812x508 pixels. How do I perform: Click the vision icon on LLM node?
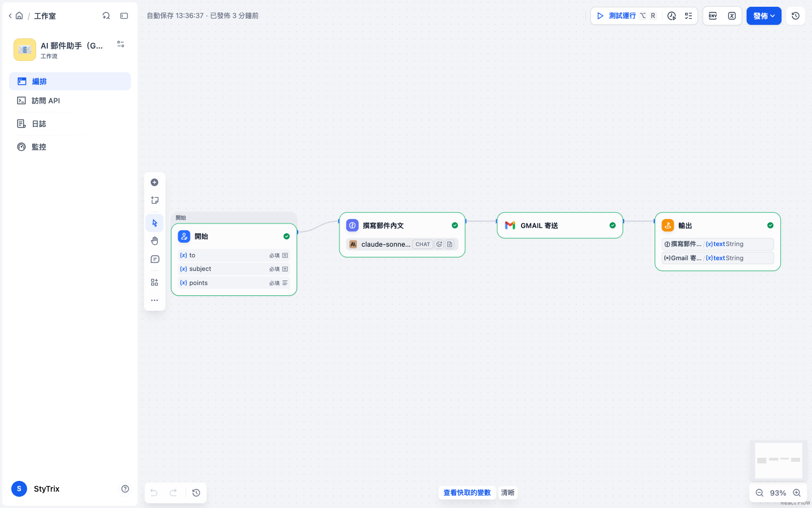pyautogui.click(x=439, y=244)
